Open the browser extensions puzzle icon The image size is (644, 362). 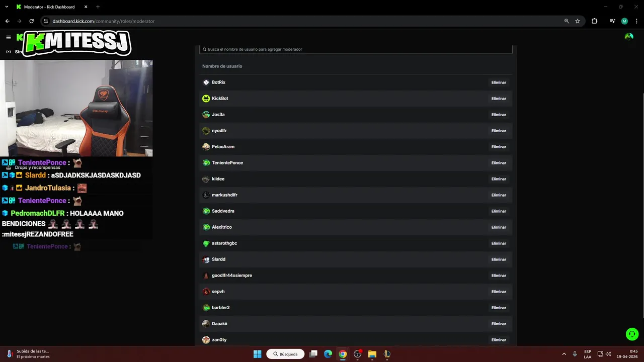(595, 21)
